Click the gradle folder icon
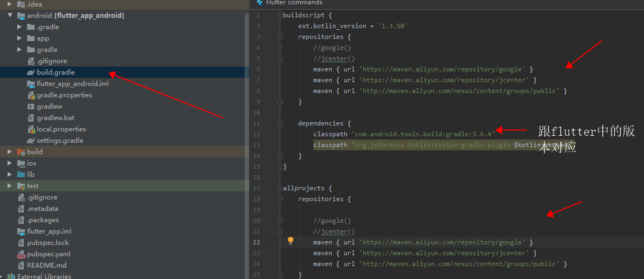 pyautogui.click(x=30, y=50)
